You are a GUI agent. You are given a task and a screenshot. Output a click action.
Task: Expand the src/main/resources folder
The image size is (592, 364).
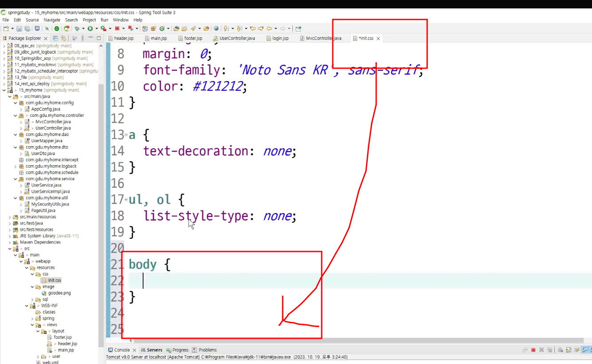[10, 217]
